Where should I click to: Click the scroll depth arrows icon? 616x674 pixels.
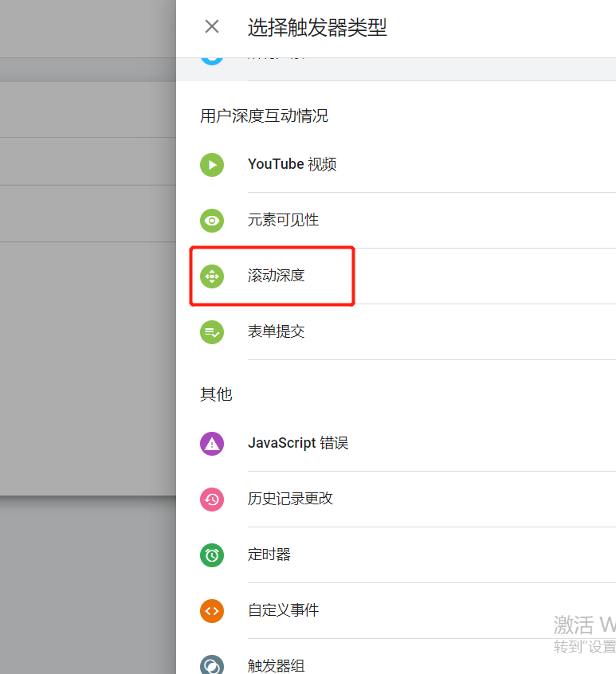click(x=212, y=276)
